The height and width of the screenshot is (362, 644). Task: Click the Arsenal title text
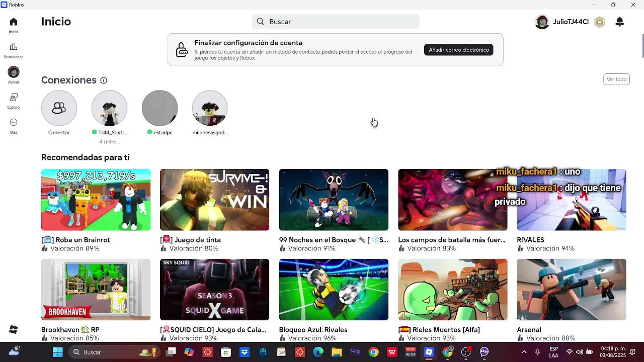click(x=529, y=330)
